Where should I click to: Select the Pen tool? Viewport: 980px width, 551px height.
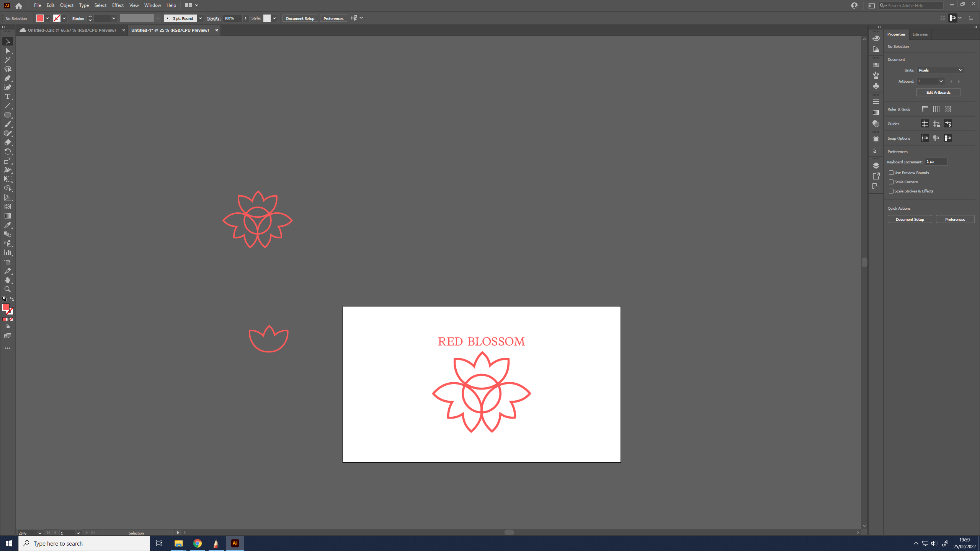click(x=7, y=78)
